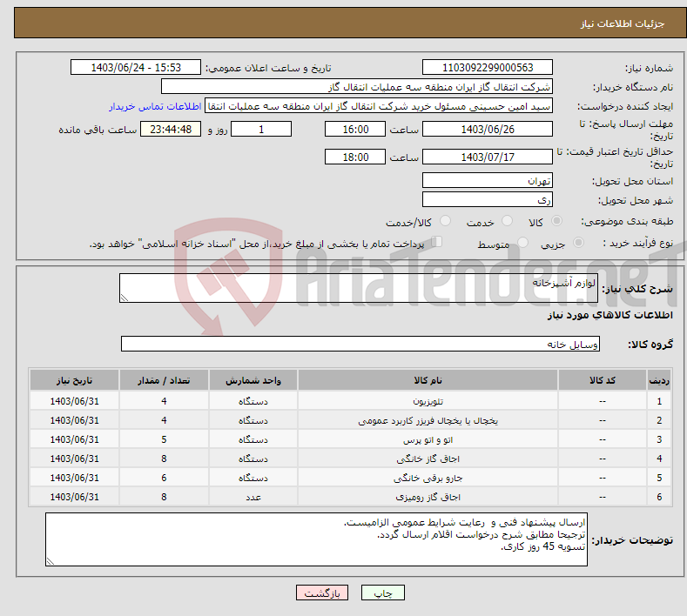This screenshot has height=616, width=687.
Task: Click the ایجاد کننده درخواست field
Action: point(379,106)
